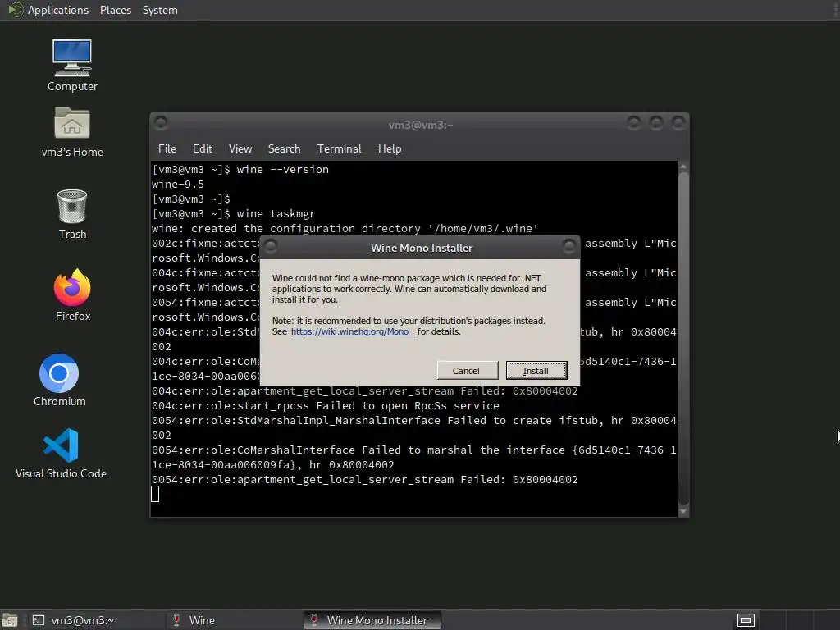Open Visual Studio Code desktop icon
The image size is (840, 630).
[x=61, y=453]
